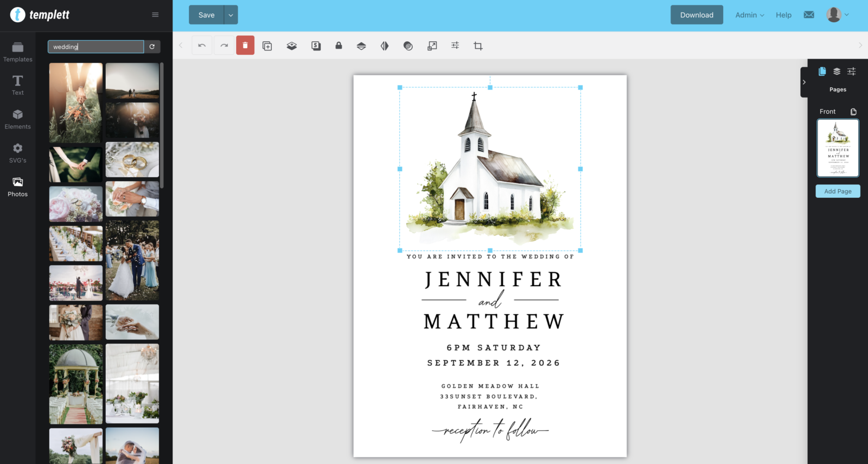Click the redo arrow button
The width and height of the screenshot is (868, 464).
click(x=224, y=46)
